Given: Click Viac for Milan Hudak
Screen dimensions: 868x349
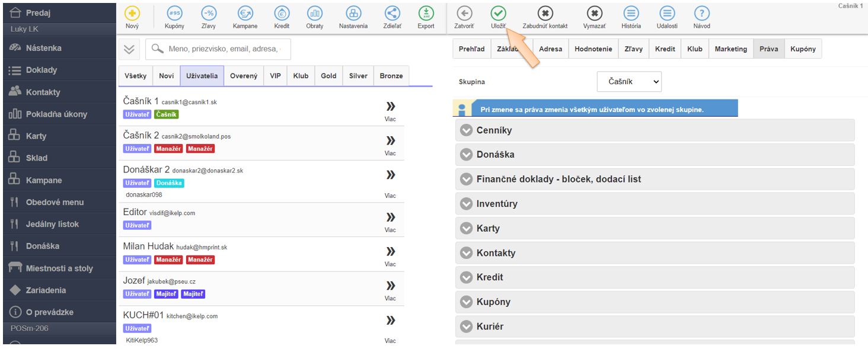Looking at the screenshot, I should coord(390,255).
